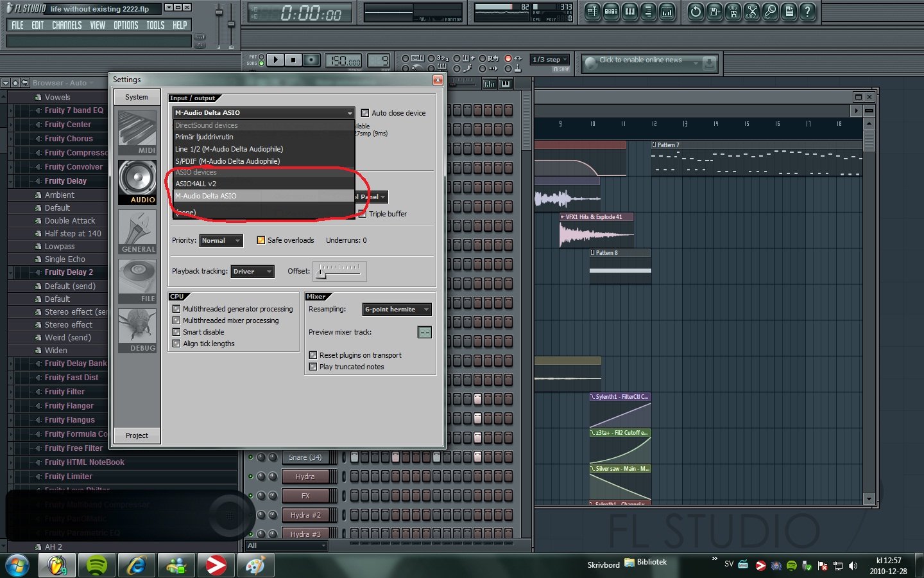Click the help question mark icon
Image resolution: width=924 pixels, height=578 pixels.
[x=807, y=11]
